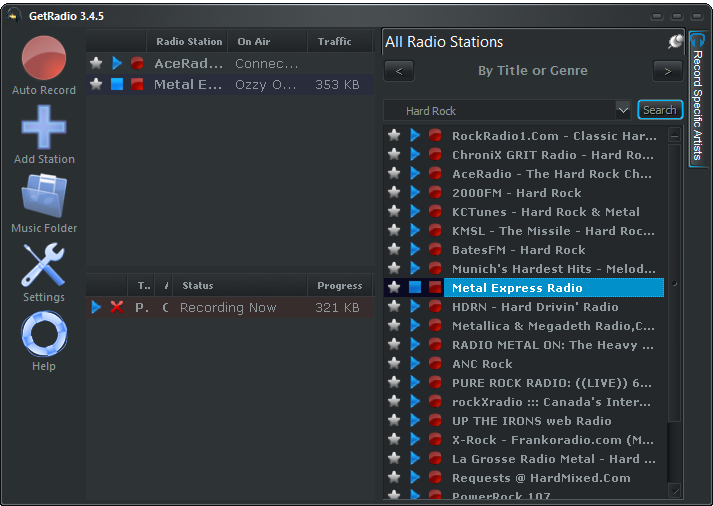Viewport: 713px width, 506px height.
Task: Play 2000FM - Hard Rock station
Action: point(415,193)
